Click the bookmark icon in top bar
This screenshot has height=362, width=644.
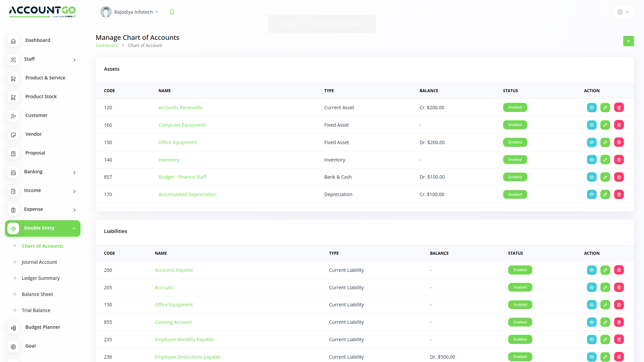pyautogui.click(x=172, y=12)
